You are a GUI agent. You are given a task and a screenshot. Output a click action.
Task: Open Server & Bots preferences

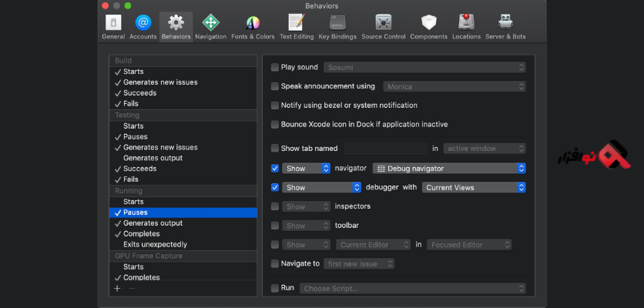click(x=505, y=27)
